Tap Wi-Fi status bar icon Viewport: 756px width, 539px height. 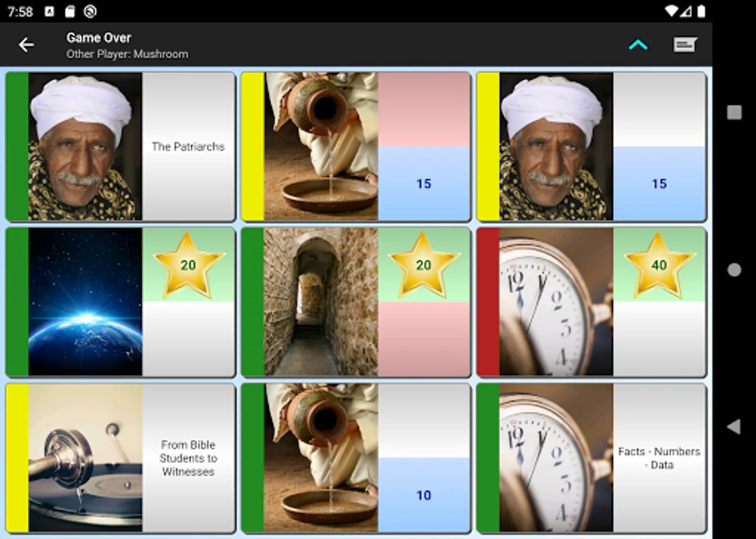pyautogui.click(x=671, y=11)
